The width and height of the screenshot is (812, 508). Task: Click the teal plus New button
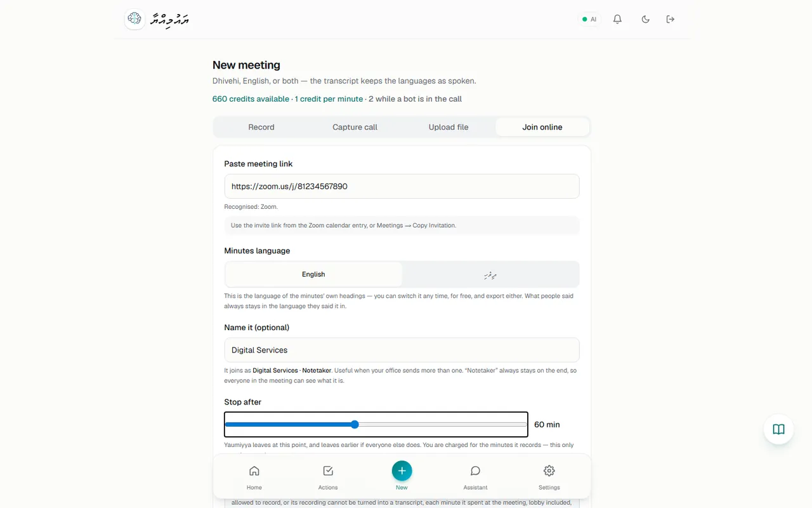point(402,471)
